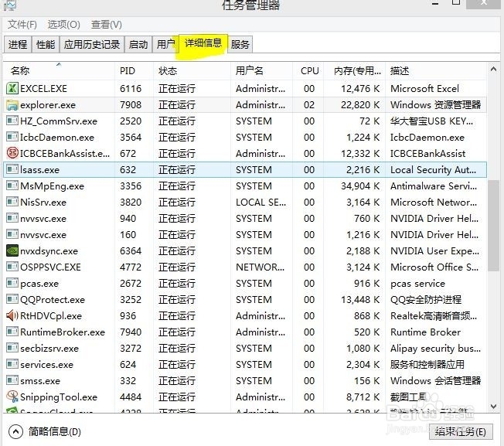Click the scissors icon beside SnippingTool.exe
The image size is (504, 446).
12,397
